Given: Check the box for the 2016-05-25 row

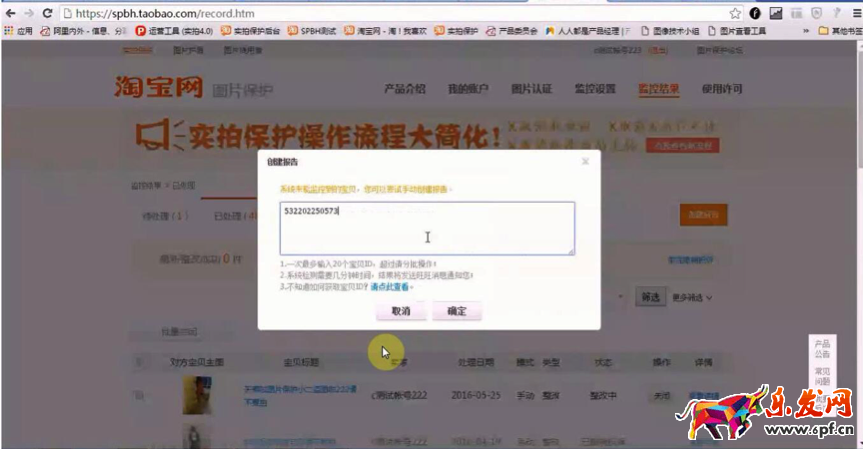Looking at the screenshot, I should click(x=139, y=395).
